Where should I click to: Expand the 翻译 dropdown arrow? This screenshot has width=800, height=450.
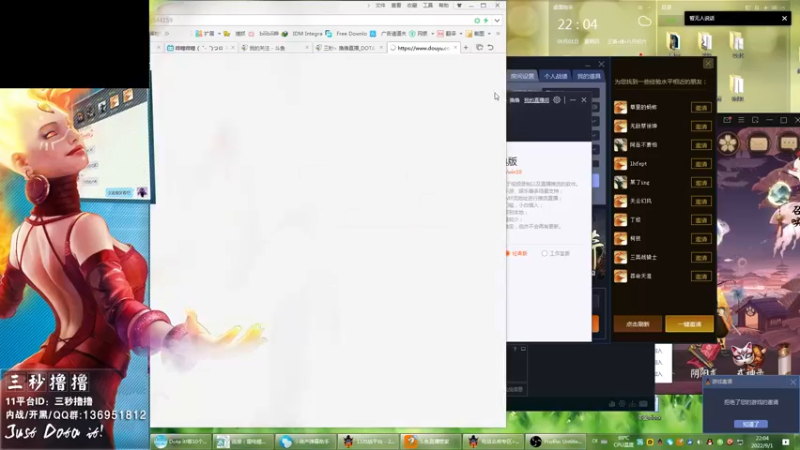coord(461,34)
